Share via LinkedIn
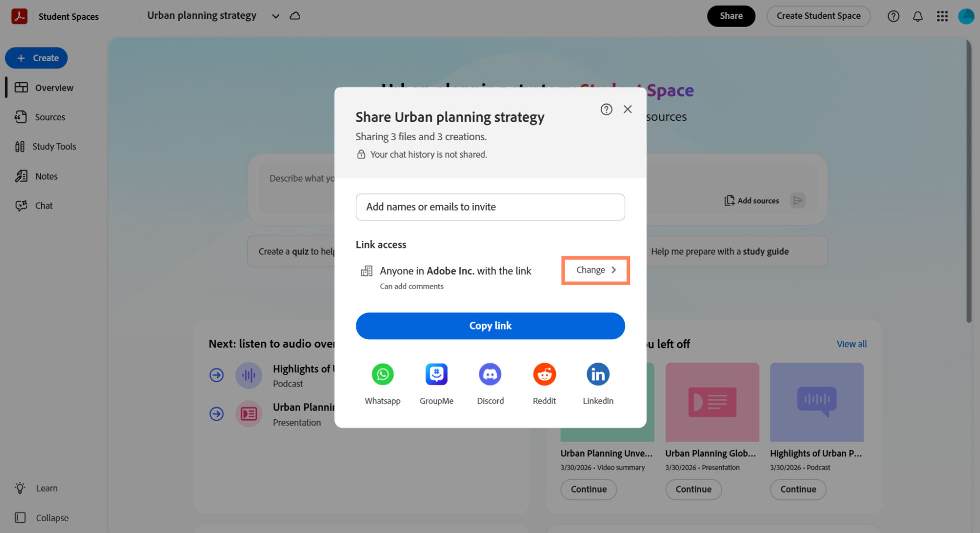Viewport: 980px width, 533px height. [x=598, y=374]
